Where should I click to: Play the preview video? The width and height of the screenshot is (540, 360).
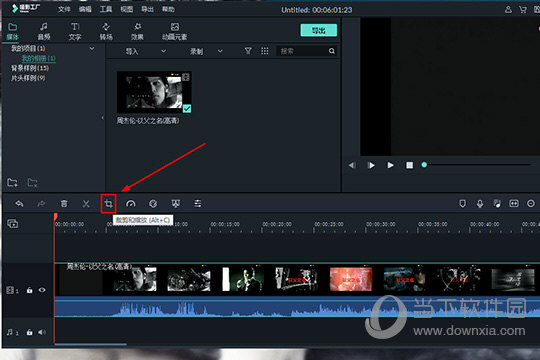coord(390,165)
